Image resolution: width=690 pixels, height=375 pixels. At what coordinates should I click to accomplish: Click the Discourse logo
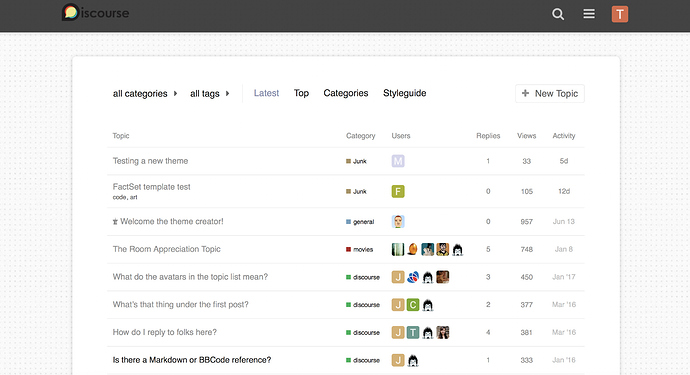(95, 13)
